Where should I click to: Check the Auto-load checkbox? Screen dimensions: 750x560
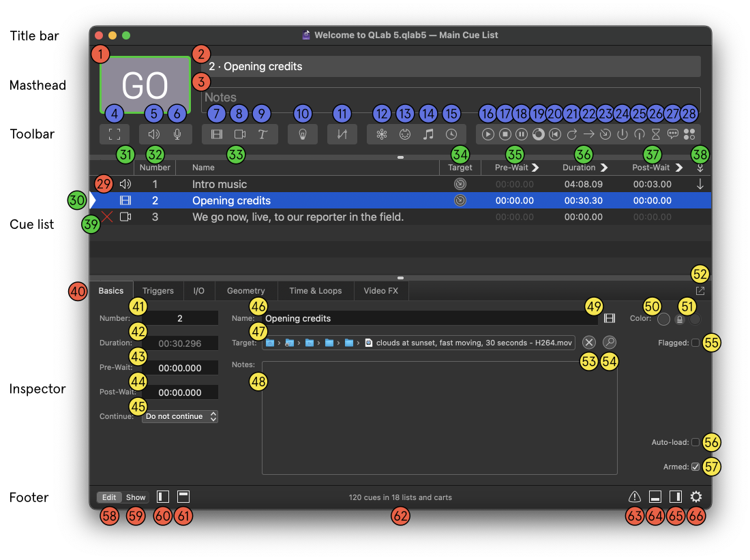pyautogui.click(x=695, y=442)
